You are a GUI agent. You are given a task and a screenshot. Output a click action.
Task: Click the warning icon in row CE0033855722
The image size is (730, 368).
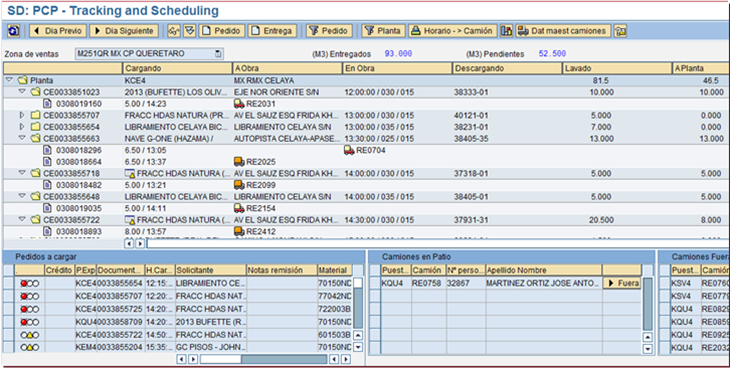[x=130, y=220]
